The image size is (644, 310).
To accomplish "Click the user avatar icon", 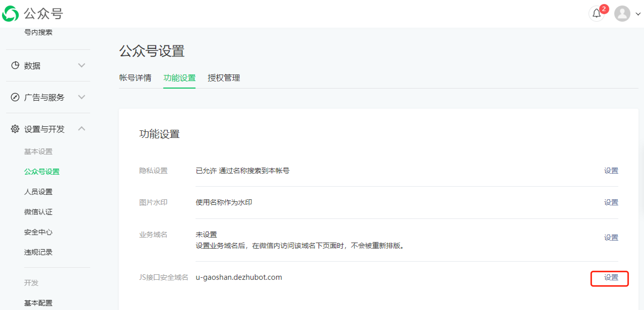I will 622,14.
